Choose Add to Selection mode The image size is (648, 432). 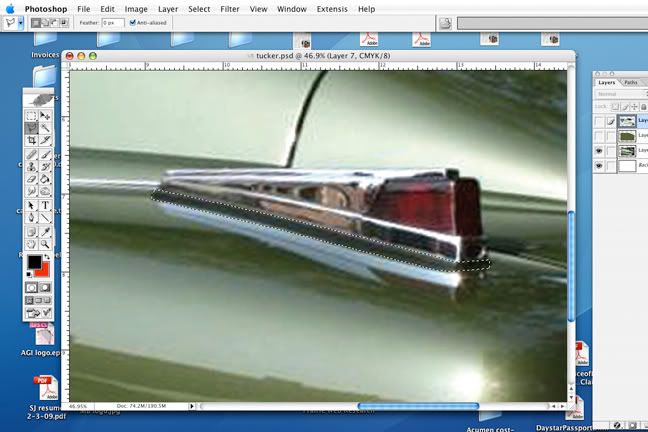[45, 23]
